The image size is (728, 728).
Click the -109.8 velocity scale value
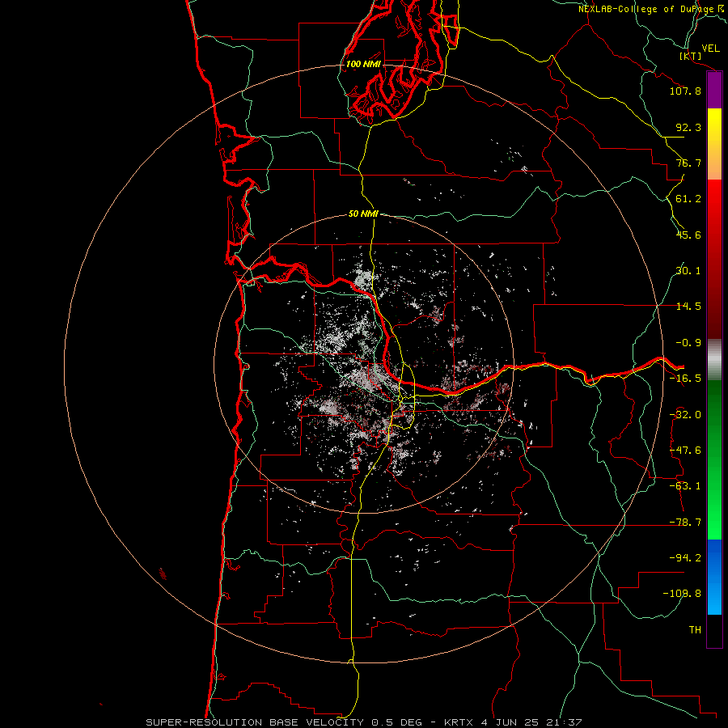(682, 594)
